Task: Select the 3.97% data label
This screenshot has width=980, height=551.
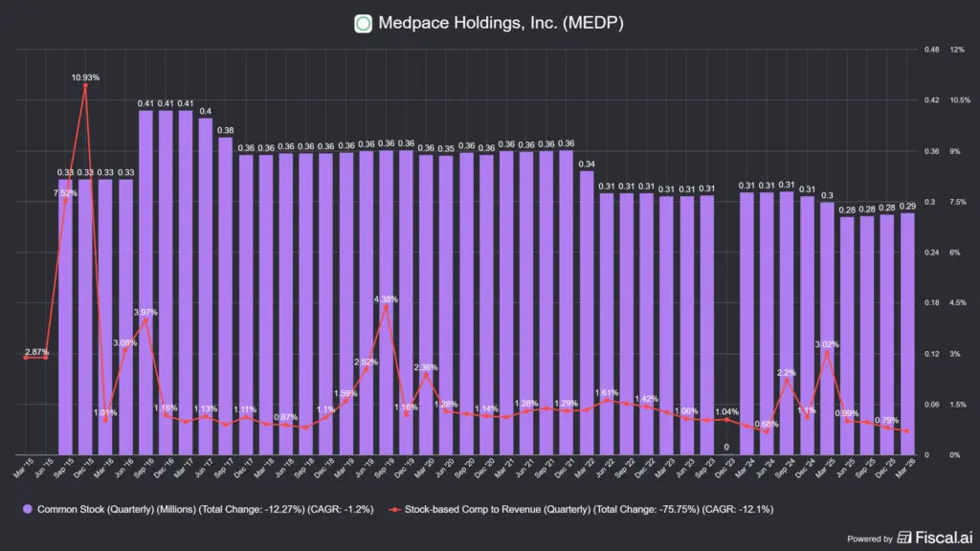Action: [x=145, y=312]
